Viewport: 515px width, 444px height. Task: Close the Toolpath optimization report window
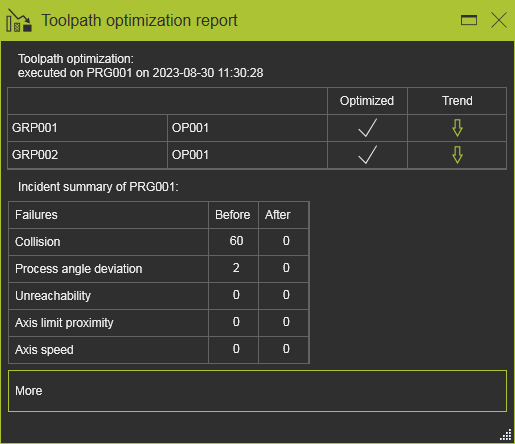[499, 20]
